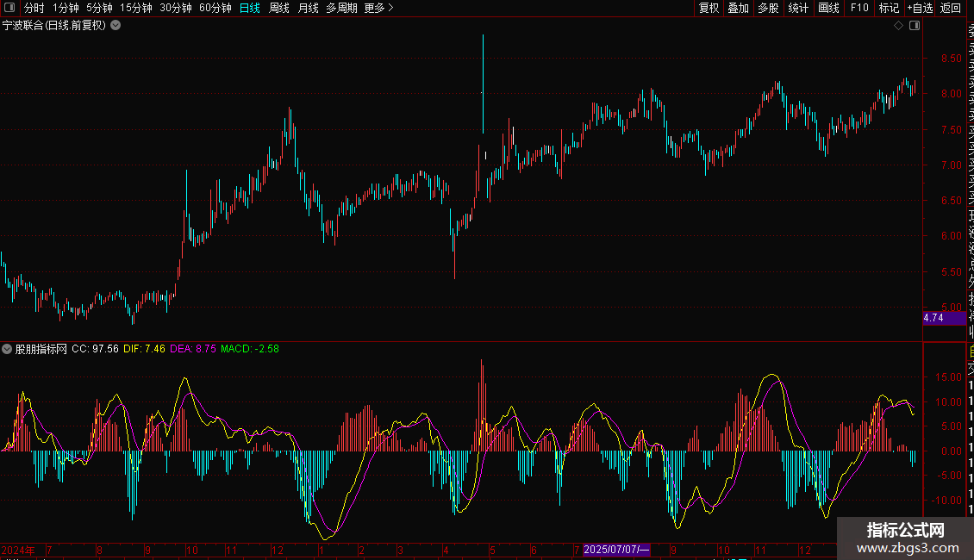Select the 1分钟 period tab

pos(66,8)
